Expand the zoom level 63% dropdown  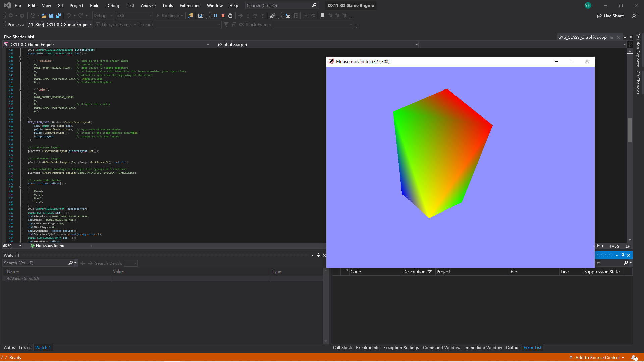coord(20,246)
